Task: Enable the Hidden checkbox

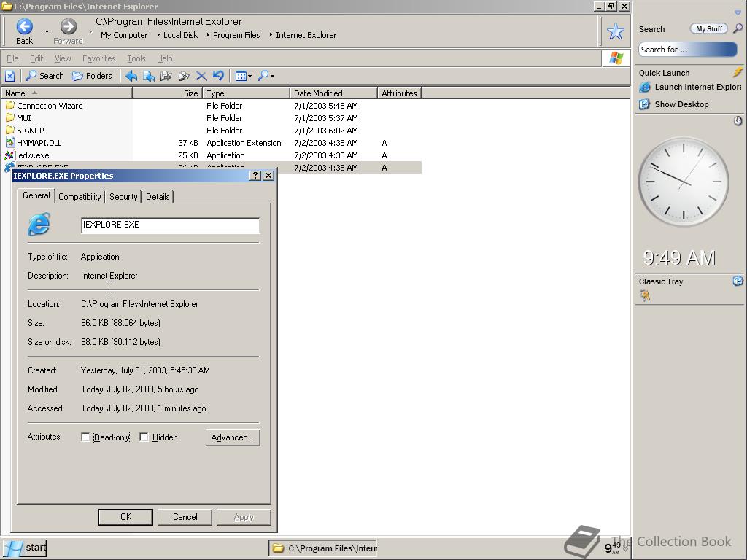Action: coord(144,437)
